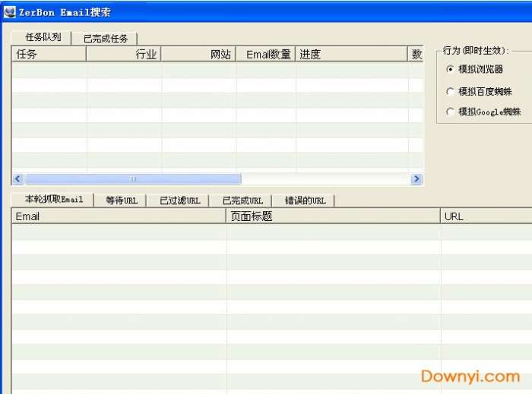Viewport: 532px width, 394px height.
Task: Select the 模拟百度蜘蛛 radio option
Action: [451, 91]
